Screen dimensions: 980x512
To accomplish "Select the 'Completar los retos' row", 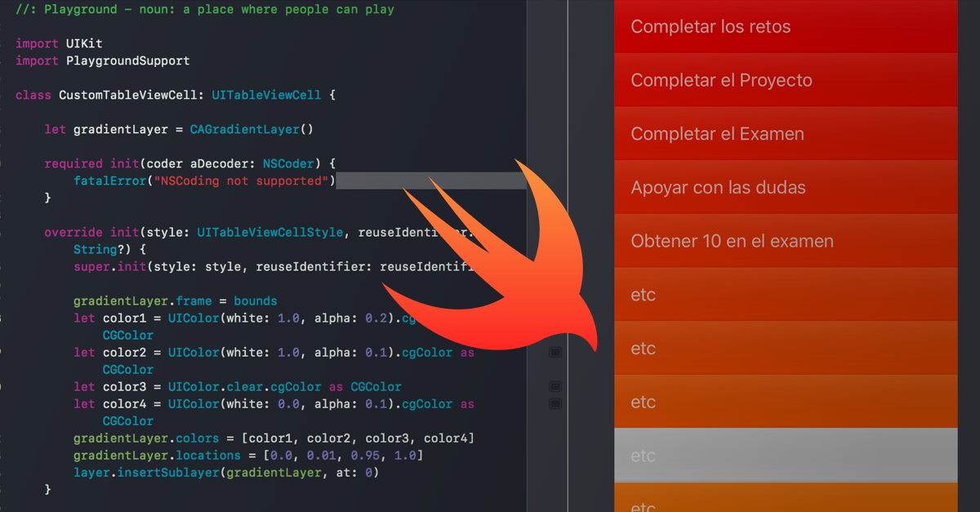I will (784, 26).
